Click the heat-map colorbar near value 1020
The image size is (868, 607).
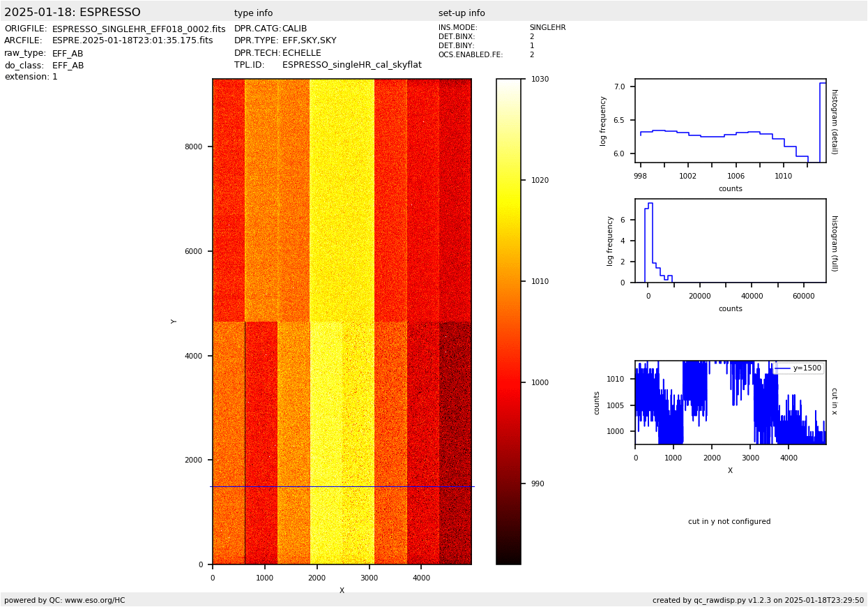pyautogui.click(x=508, y=180)
